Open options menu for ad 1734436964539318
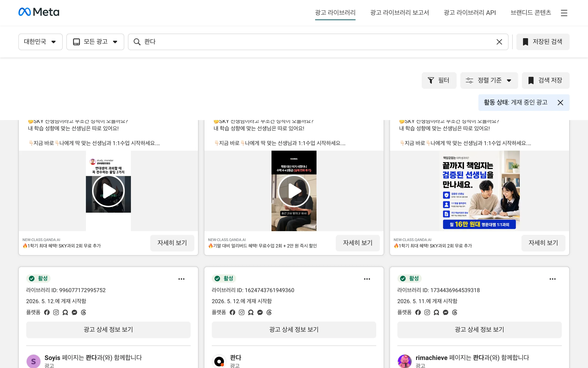Image resolution: width=588 pixels, height=368 pixels. click(x=553, y=279)
